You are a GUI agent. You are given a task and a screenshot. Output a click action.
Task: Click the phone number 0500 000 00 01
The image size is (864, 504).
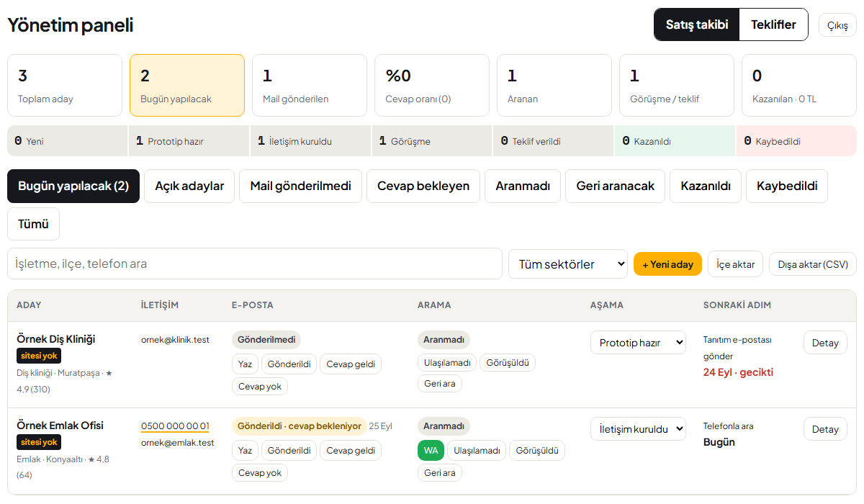point(175,426)
